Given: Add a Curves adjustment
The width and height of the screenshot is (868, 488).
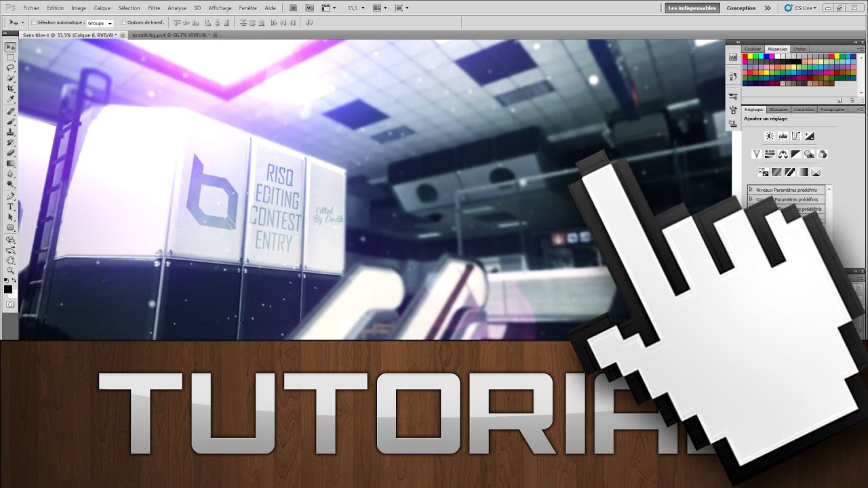Looking at the screenshot, I should click(x=796, y=136).
